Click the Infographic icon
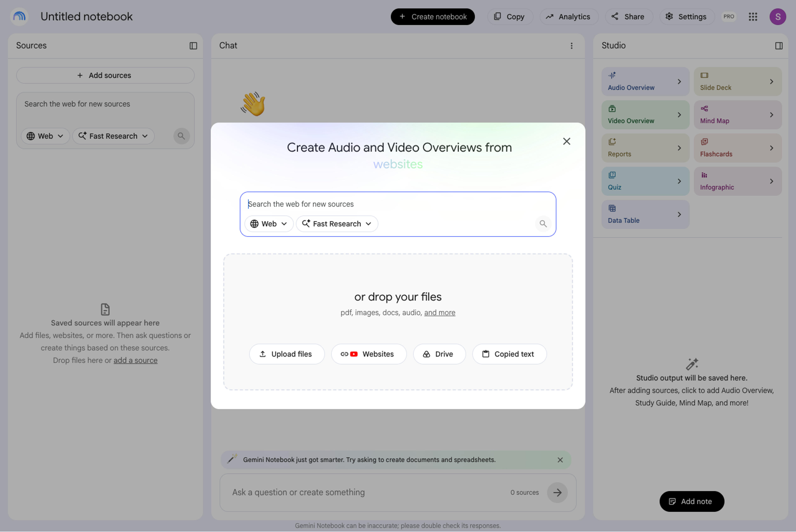 [704, 175]
